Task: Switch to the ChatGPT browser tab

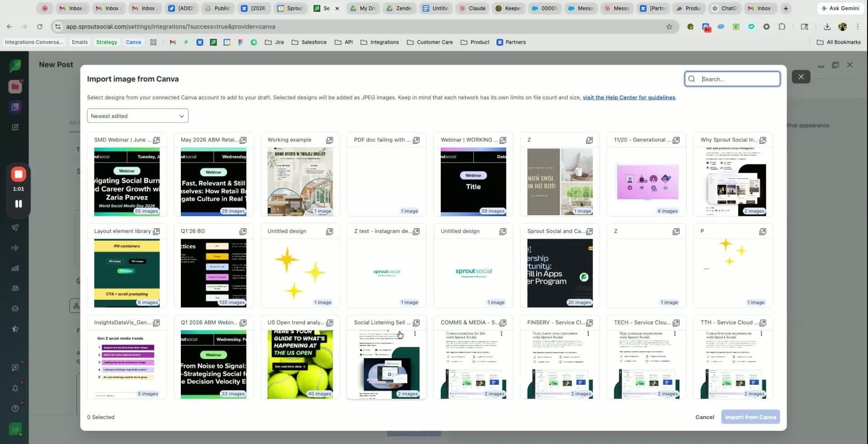Action: (x=724, y=8)
